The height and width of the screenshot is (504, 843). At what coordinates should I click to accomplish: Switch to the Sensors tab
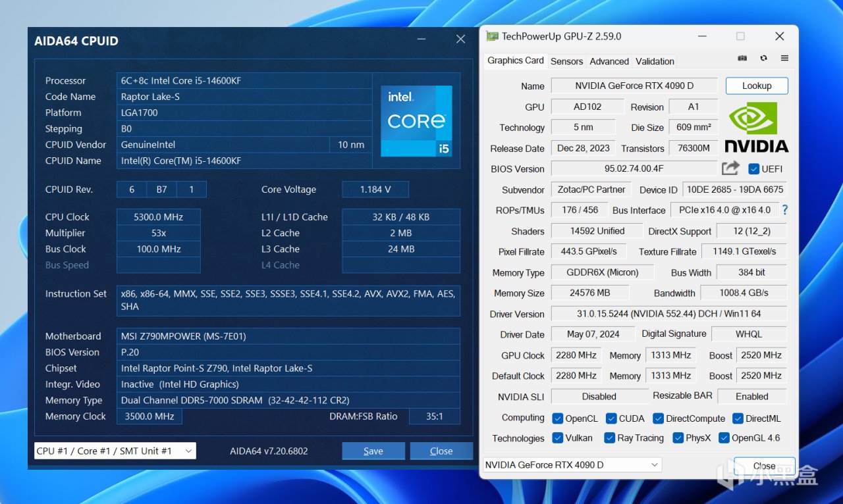coord(566,61)
